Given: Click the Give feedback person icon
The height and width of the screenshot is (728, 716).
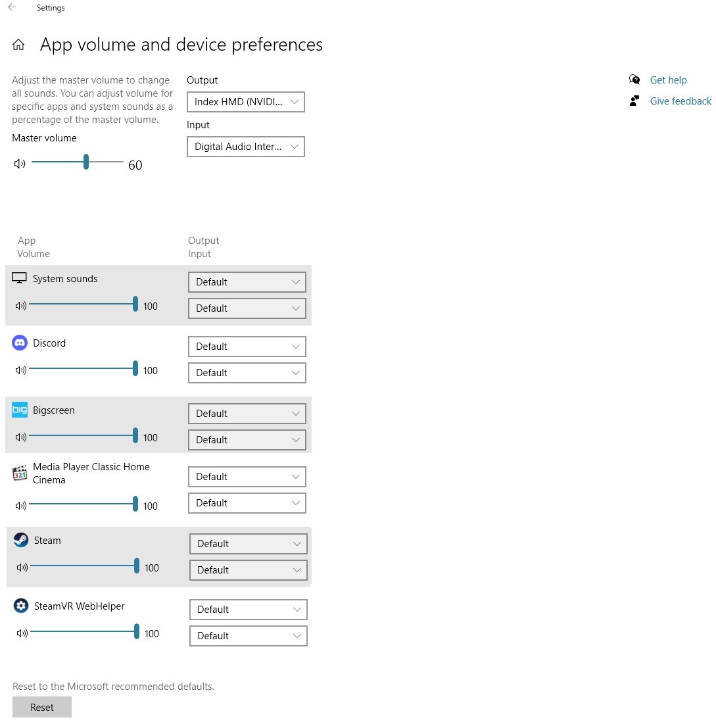Looking at the screenshot, I should [634, 101].
